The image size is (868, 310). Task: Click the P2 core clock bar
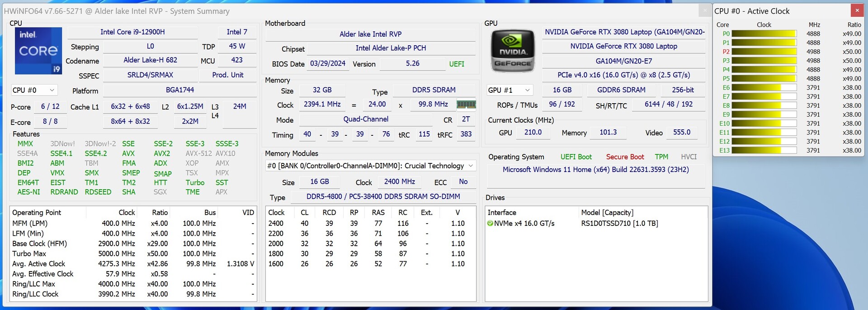pos(764,52)
